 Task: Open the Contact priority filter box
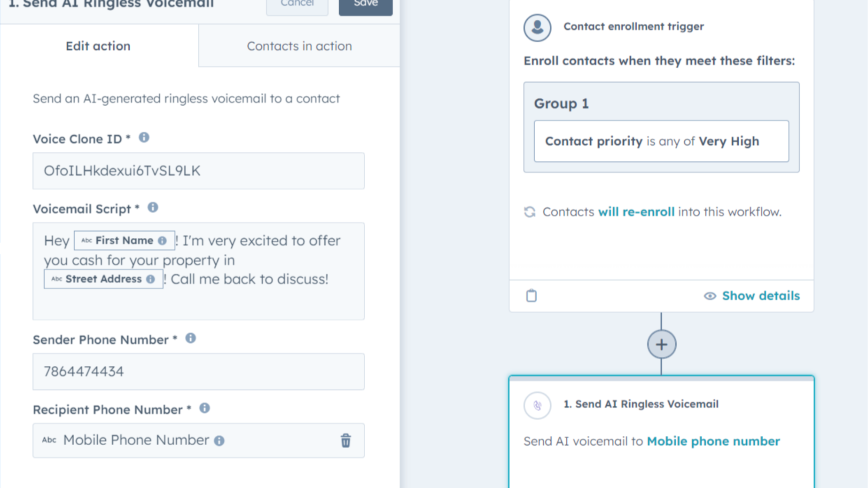661,141
